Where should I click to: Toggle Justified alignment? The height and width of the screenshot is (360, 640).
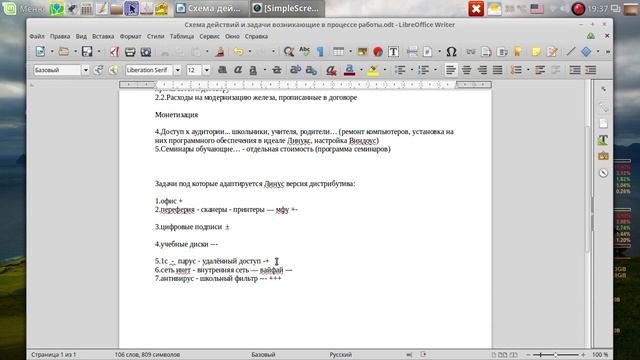point(497,70)
